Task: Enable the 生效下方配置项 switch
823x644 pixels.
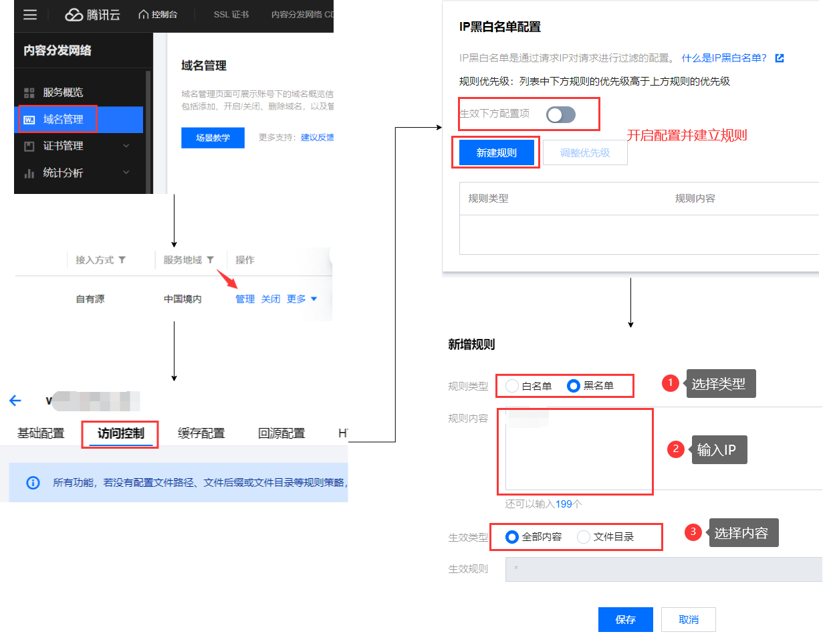Action: (560, 114)
